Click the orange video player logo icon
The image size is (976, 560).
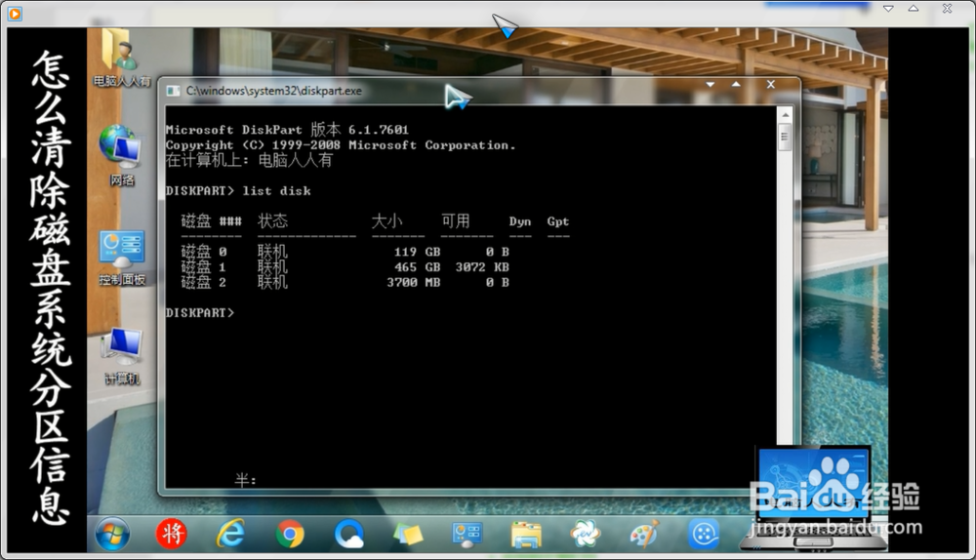[x=15, y=13]
